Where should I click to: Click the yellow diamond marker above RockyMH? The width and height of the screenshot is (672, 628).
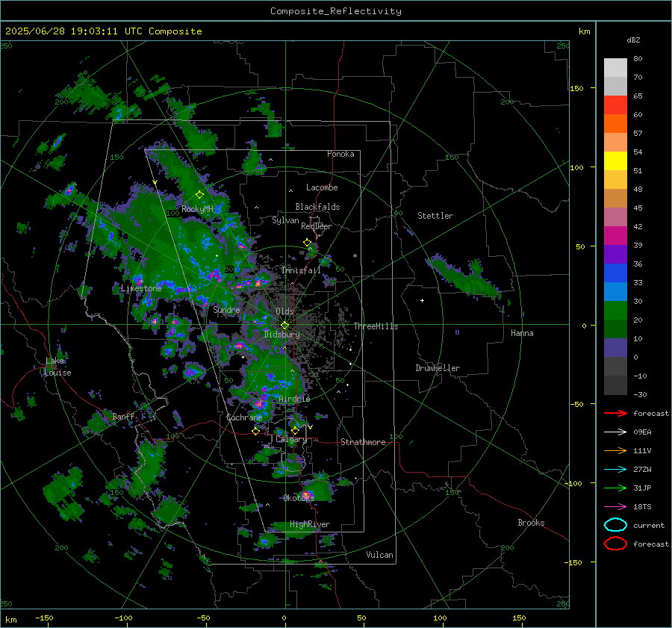199,195
